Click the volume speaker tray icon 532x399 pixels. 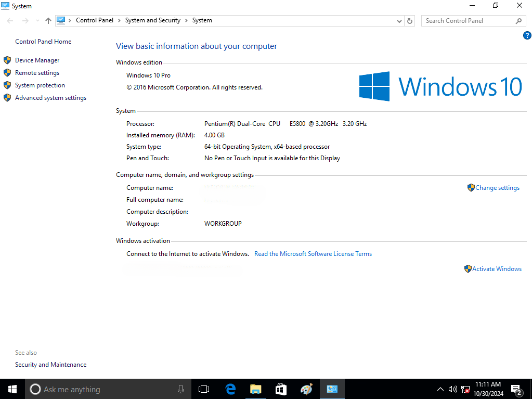point(452,389)
